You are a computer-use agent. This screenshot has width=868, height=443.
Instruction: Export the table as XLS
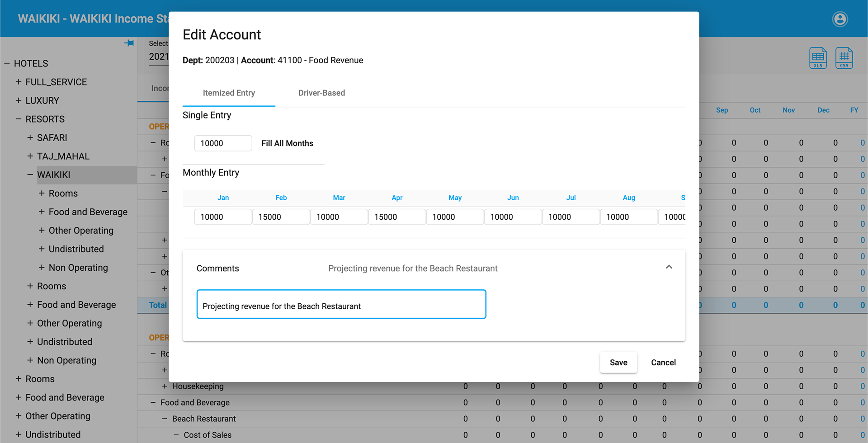coord(818,58)
